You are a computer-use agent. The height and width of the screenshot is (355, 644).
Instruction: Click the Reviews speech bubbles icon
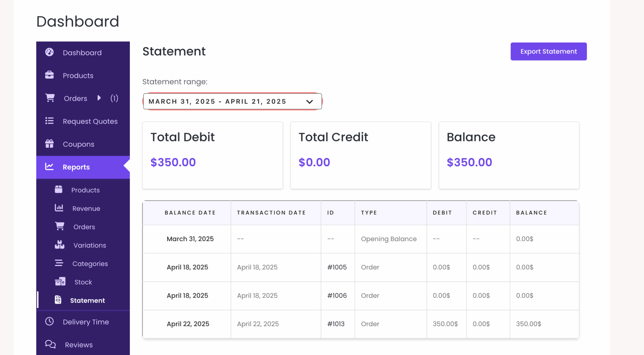pos(50,344)
